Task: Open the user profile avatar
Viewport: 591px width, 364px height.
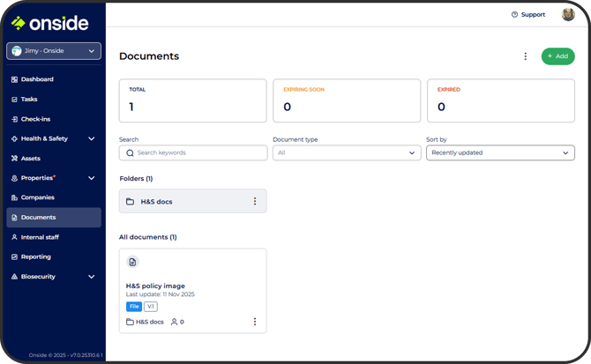Action: pyautogui.click(x=568, y=15)
